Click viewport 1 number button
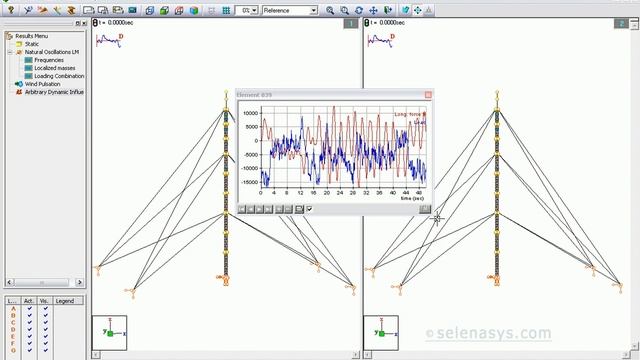 (351, 24)
